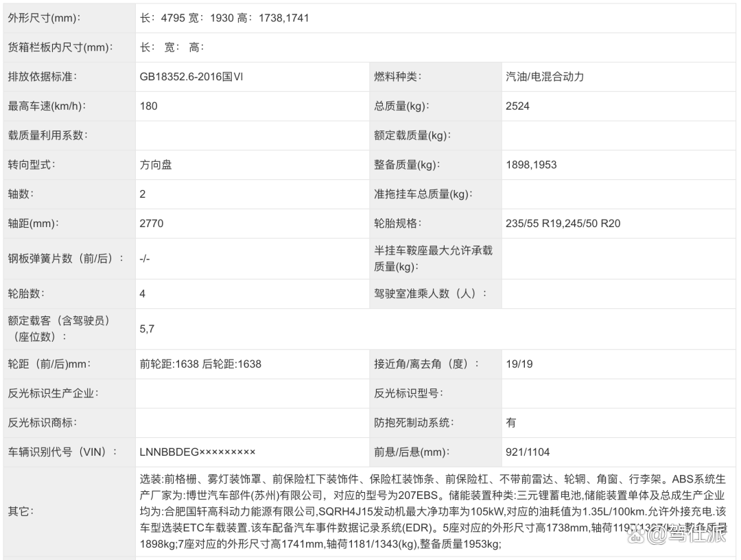Viewport: 741px width, 560px height.
Task: Click the 驾驶室准乘人数（人） label
Action: pyautogui.click(x=430, y=294)
